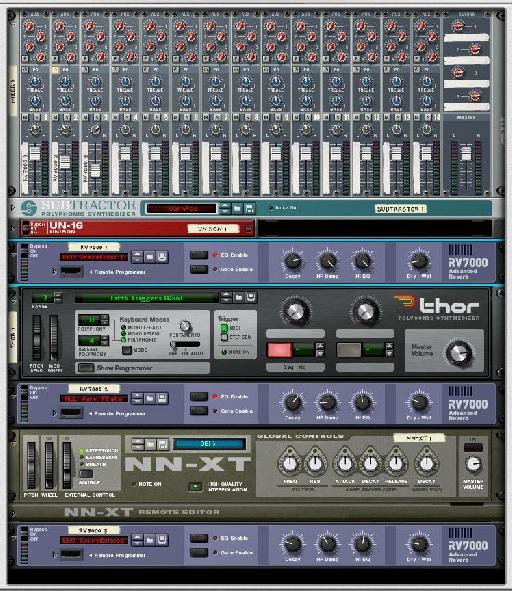Step through Thor patches with arrow buttons
Image resolution: width=512 pixels, height=591 pixels.
(226, 298)
